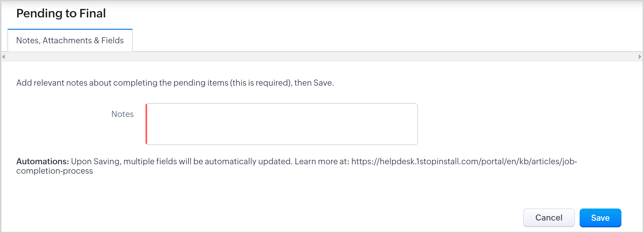This screenshot has width=644, height=233.
Task: Focus the Notes text area
Action: coord(282,124)
